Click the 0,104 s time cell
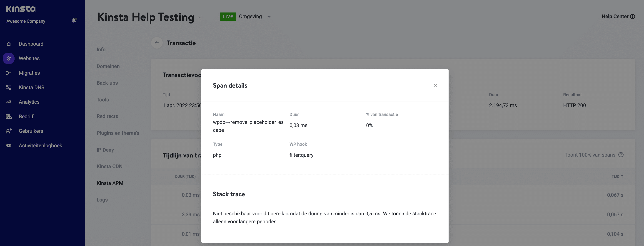Screen dimensions: 644x246 (x=615, y=234)
